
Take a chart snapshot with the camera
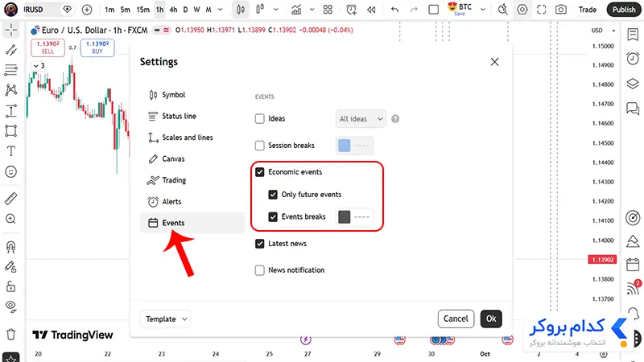click(x=560, y=10)
